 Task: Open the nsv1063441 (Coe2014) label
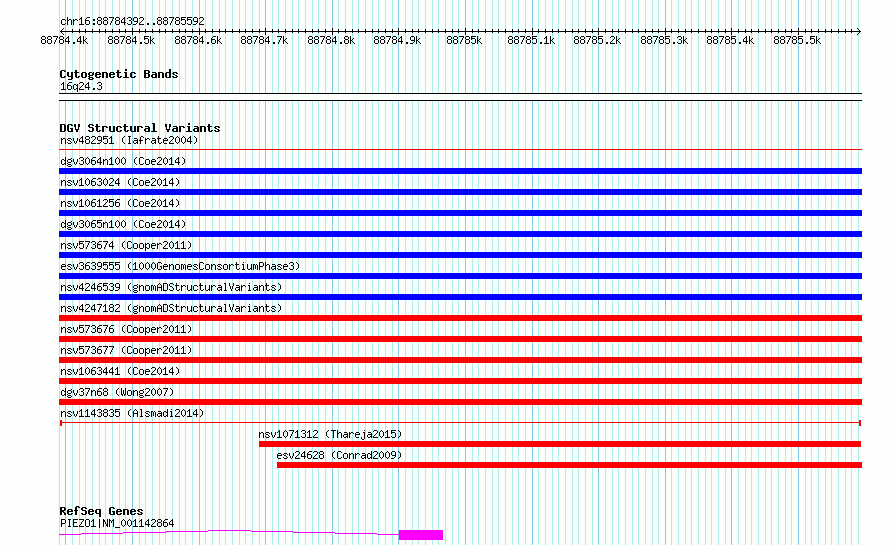(x=120, y=371)
